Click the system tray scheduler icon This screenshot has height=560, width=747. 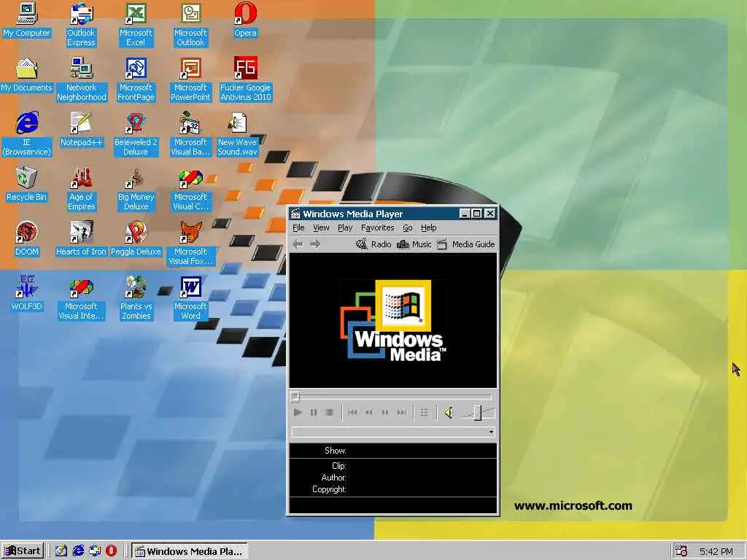(x=681, y=551)
